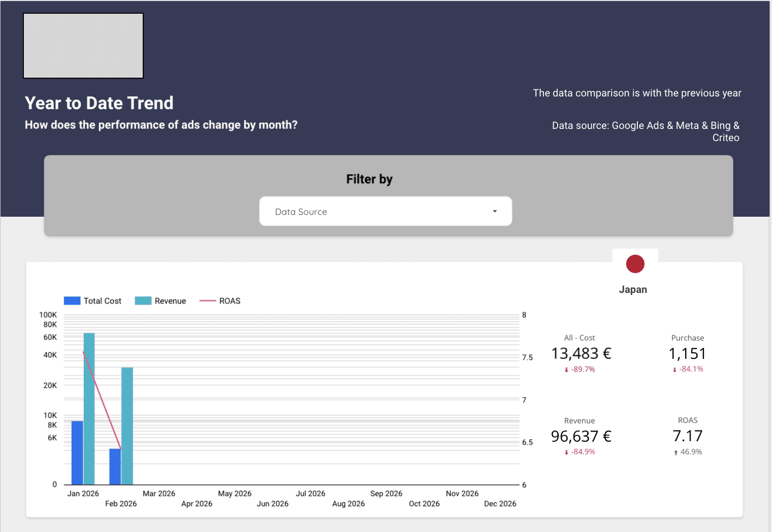This screenshot has height=532, width=772.
Task: Click the Revenue scorecard value 96,637 €
Action: click(581, 436)
